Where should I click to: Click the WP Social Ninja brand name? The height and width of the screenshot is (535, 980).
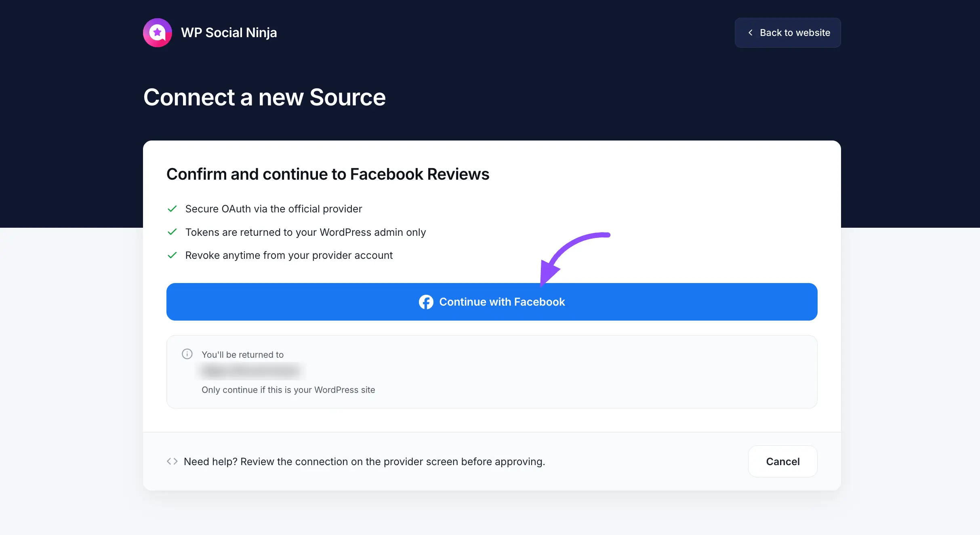click(x=229, y=33)
